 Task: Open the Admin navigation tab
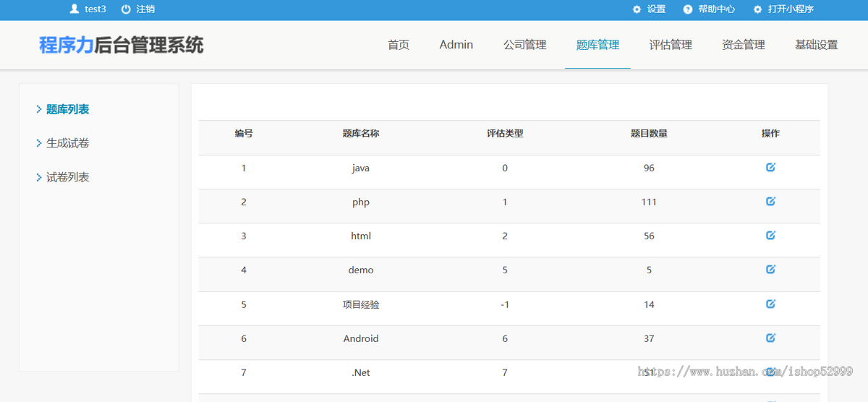pos(456,45)
